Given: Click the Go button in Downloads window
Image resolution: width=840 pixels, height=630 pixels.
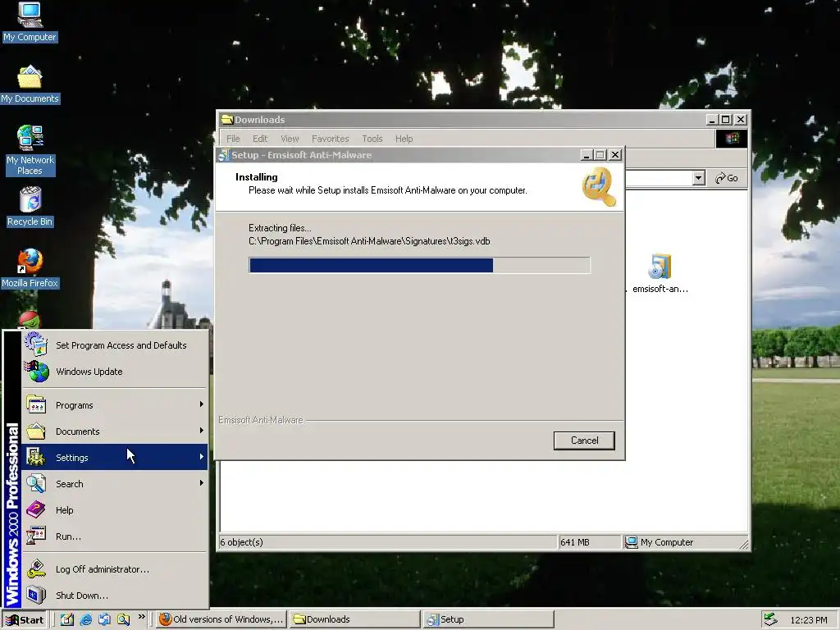Looking at the screenshot, I should point(727,178).
